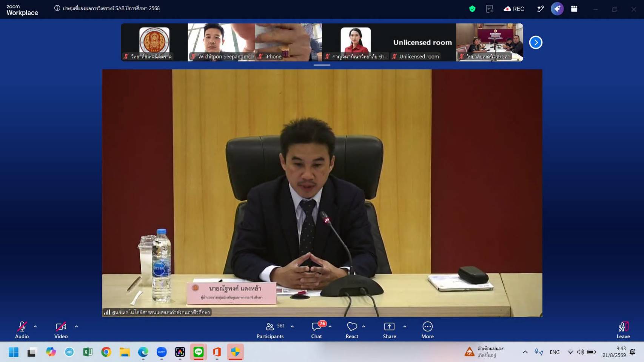Open LINE from the Windows taskbar
This screenshot has height=362, width=644.
(x=199, y=352)
